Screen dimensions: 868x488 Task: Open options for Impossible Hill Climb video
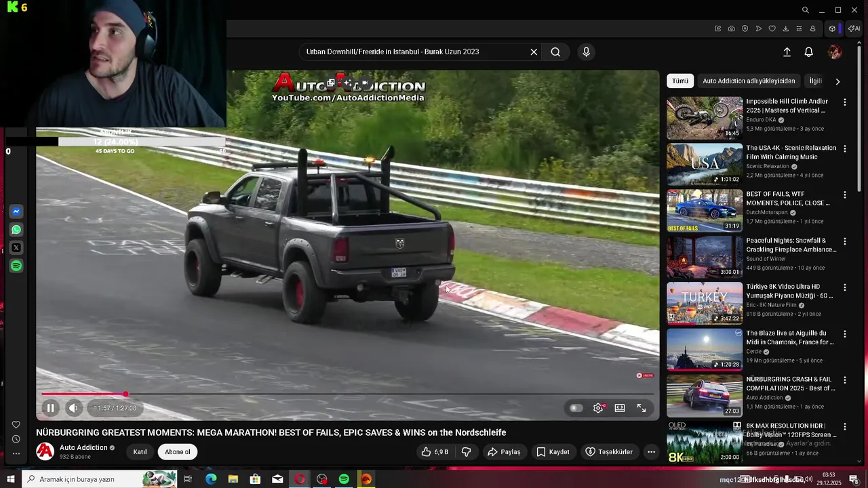pos(845,102)
